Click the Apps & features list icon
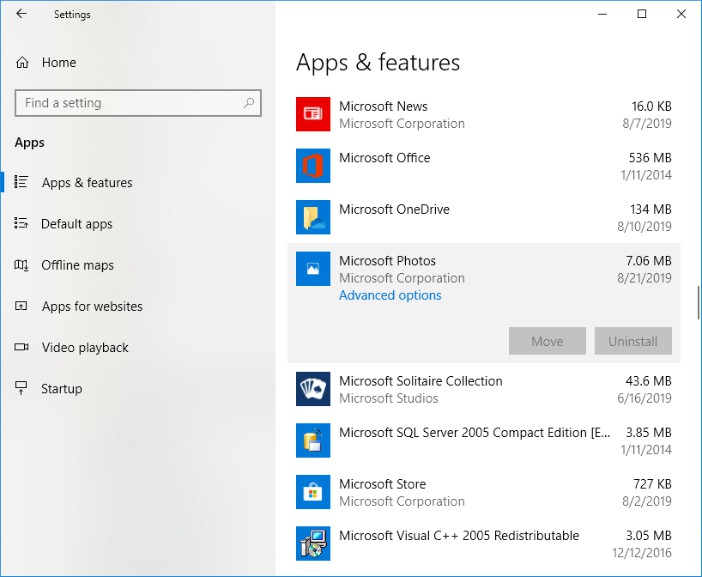This screenshot has width=702, height=577. coord(21,182)
